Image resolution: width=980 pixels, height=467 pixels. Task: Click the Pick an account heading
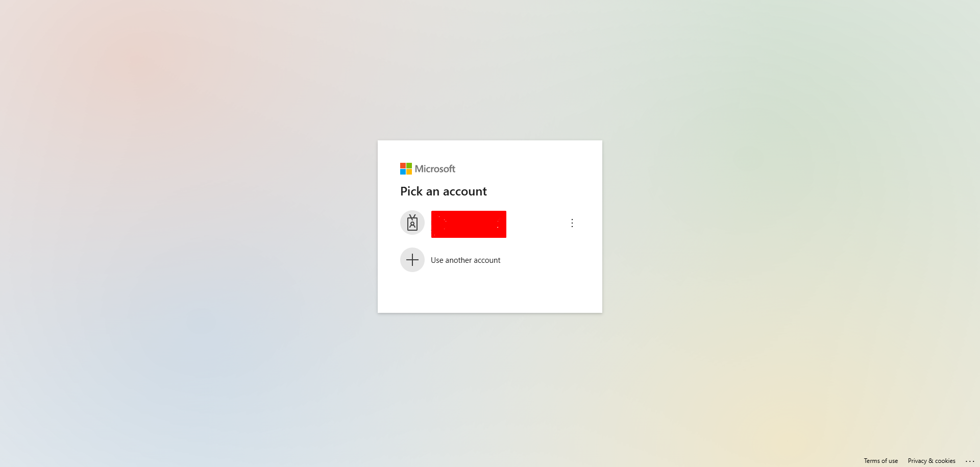coord(444,191)
